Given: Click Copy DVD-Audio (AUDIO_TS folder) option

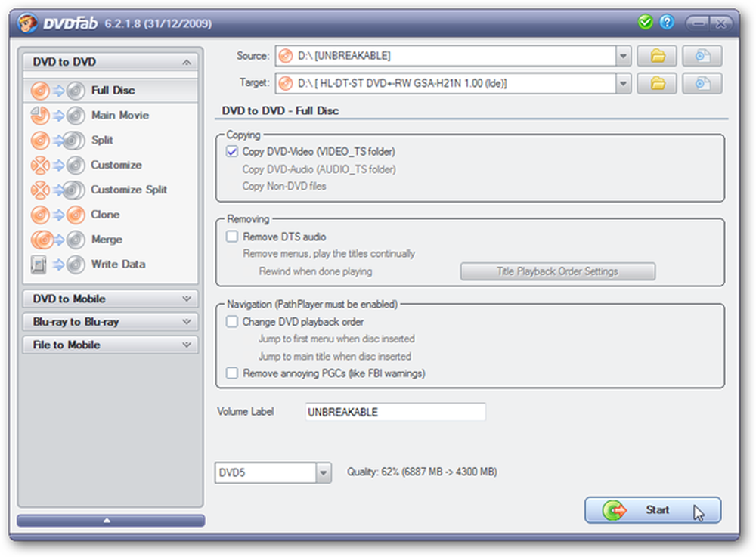Looking at the screenshot, I should pos(319,169).
